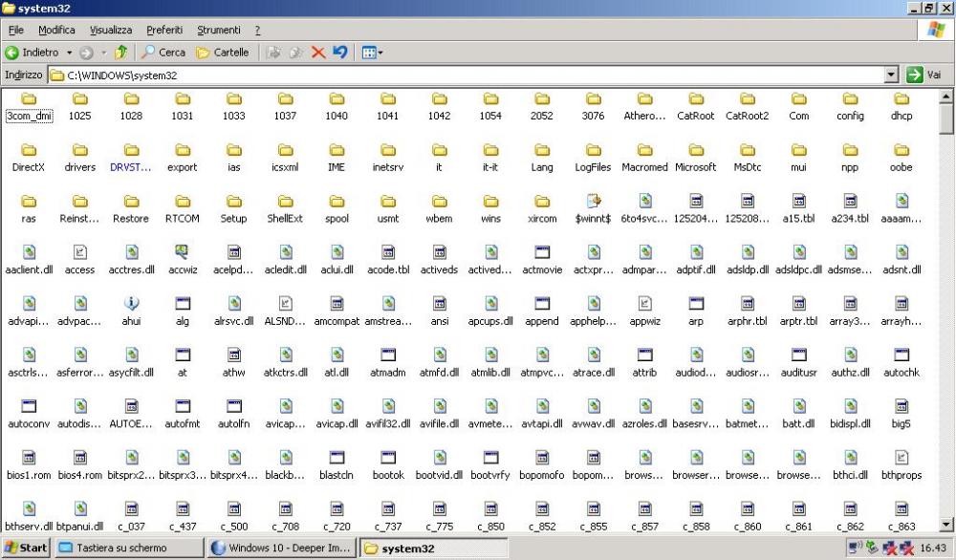Viewport: 956px width, 560px height.
Task: Click the blue undo arrow icon
Action: tap(339, 53)
